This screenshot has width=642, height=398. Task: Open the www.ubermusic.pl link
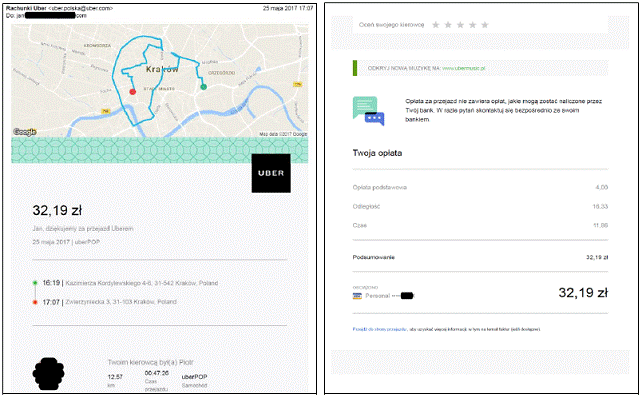463,68
